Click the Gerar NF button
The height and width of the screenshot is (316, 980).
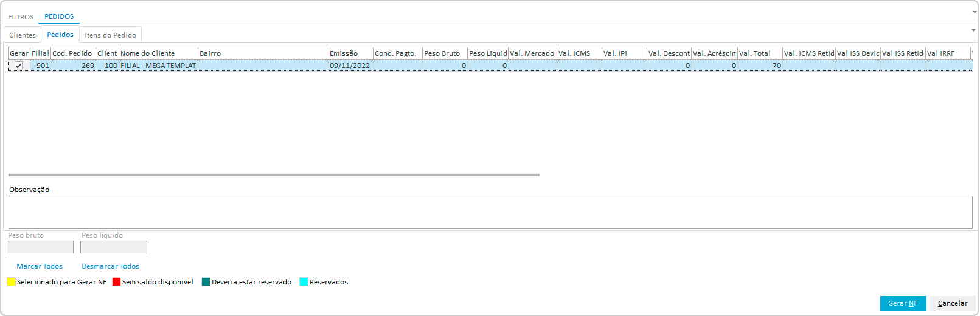tap(902, 303)
